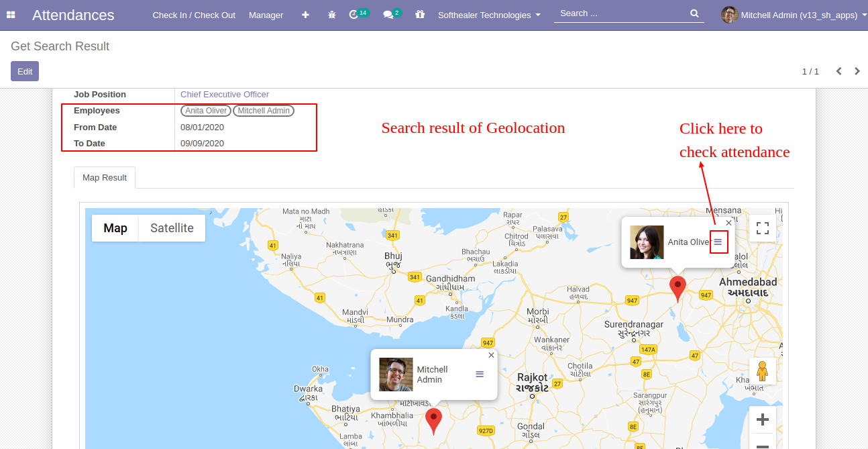This screenshot has height=449, width=868.
Task: Click Anita Oliver's photo thumbnail on map
Action: [x=647, y=242]
